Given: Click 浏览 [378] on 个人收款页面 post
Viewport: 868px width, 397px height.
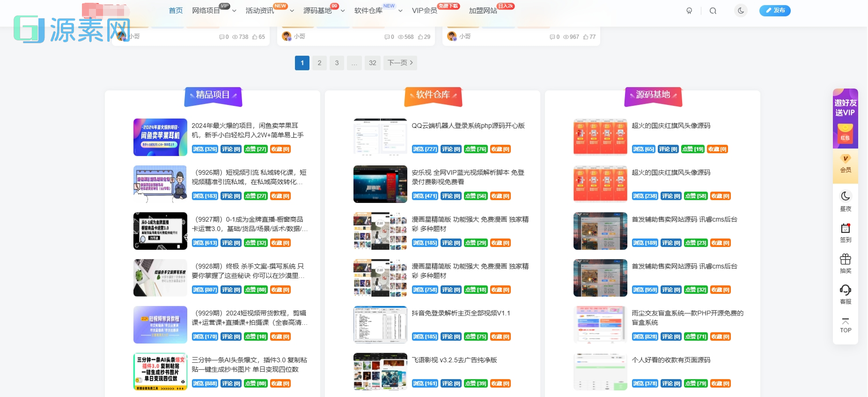Looking at the screenshot, I should pos(645,383).
